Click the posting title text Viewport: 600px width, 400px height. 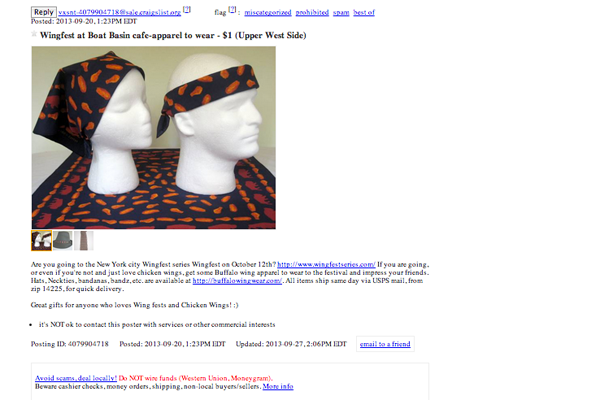click(x=173, y=35)
